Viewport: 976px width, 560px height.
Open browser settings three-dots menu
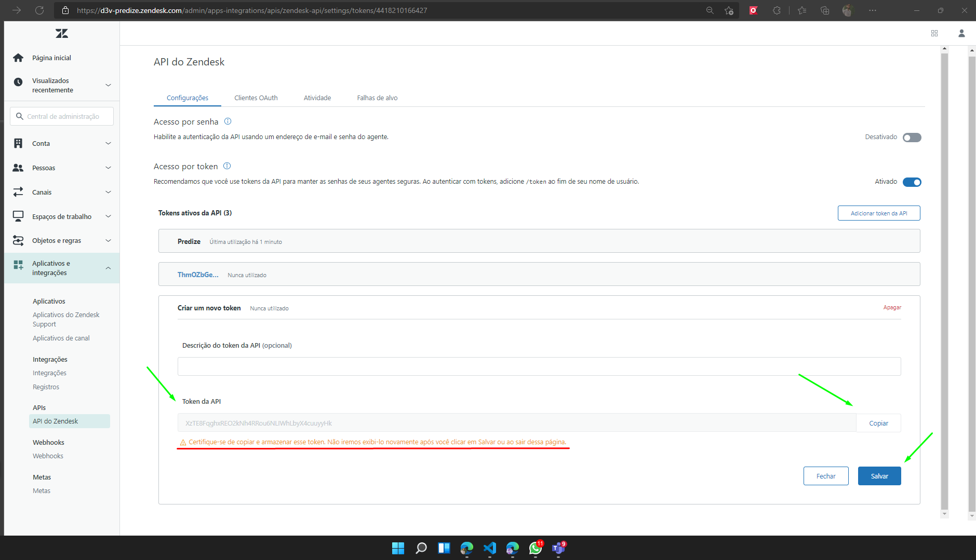point(873,10)
